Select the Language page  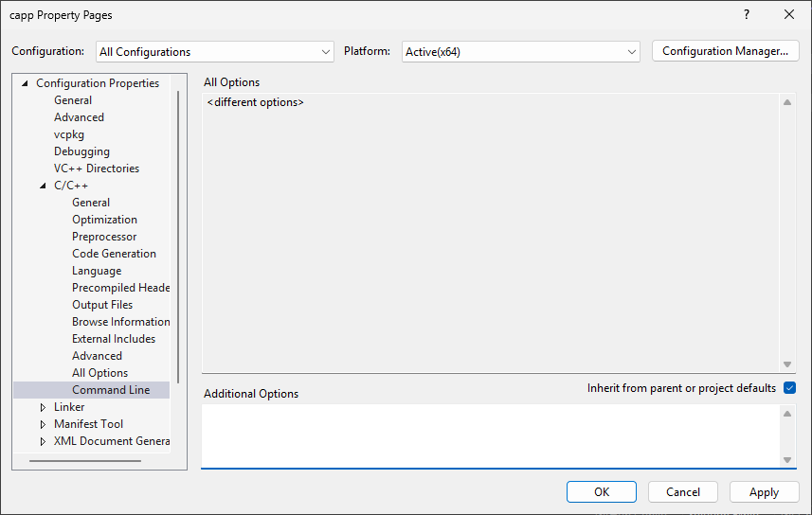tap(97, 271)
